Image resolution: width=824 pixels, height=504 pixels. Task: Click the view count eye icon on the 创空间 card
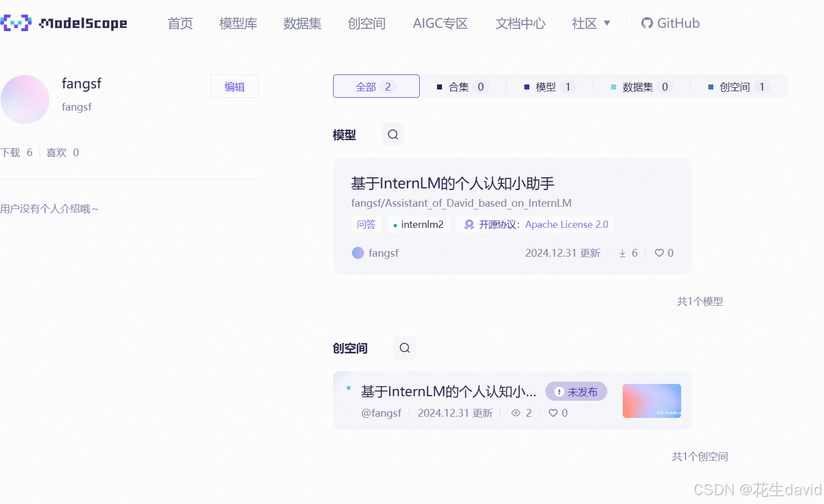tap(516, 413)
